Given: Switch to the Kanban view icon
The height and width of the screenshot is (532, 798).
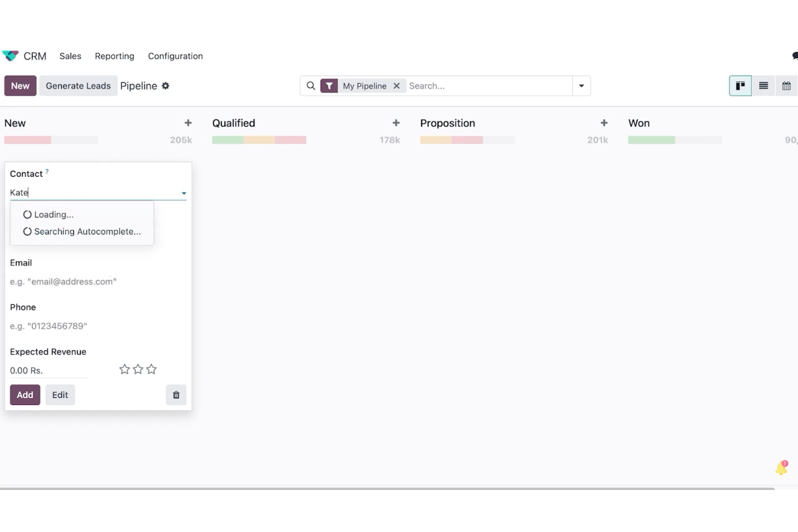Looking at the screenshot, I should (740, 85).
